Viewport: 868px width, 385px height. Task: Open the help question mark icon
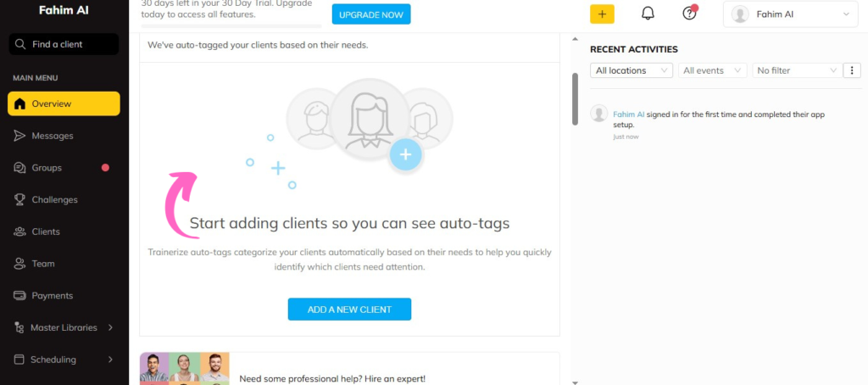pyautogui.click(x=689, y=14)
